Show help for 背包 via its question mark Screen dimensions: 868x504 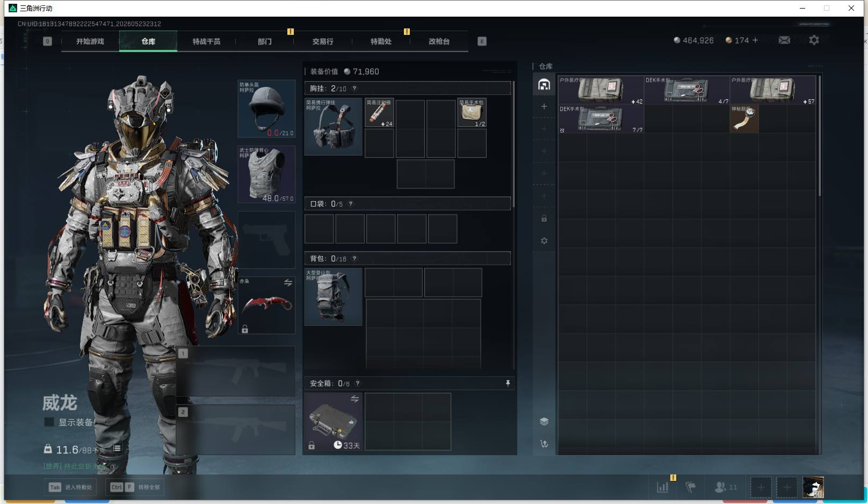[x=355, y=259]
